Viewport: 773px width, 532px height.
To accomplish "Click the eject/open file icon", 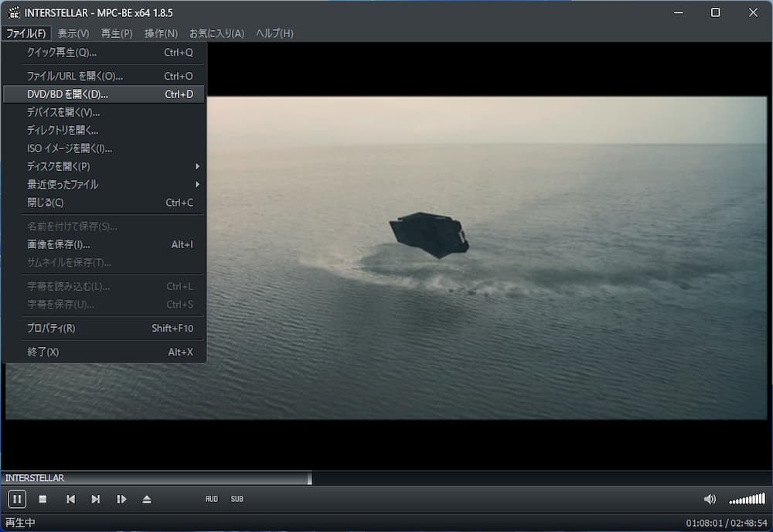I will point(146,499).
